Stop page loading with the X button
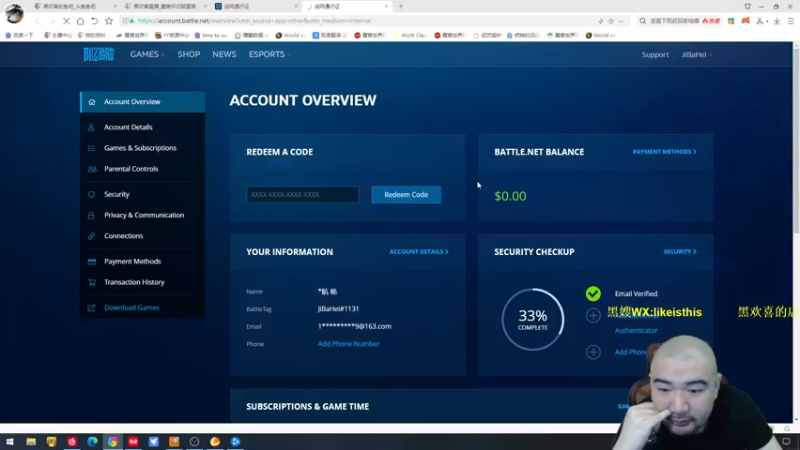The image size is (800, 450). pos(66,21)
